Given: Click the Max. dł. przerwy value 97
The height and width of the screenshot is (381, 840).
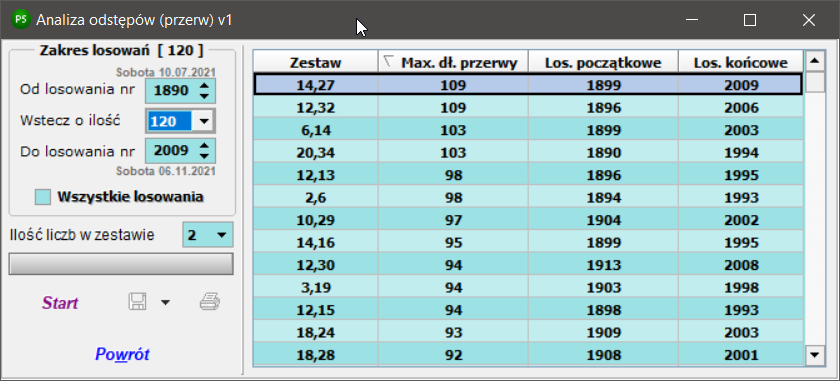Looking at the screenshot, I should pyautogui.click(x=453, y=220).
